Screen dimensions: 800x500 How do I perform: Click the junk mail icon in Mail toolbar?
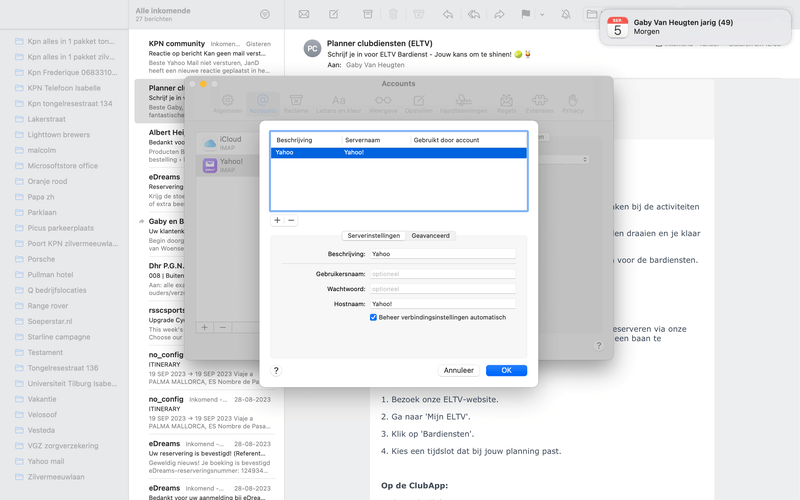pos(419,14)
